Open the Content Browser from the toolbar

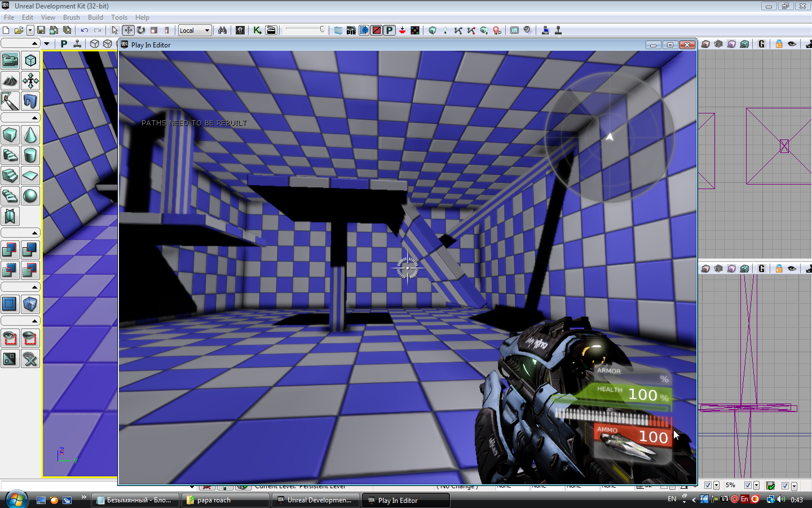(x=240, y=30)
